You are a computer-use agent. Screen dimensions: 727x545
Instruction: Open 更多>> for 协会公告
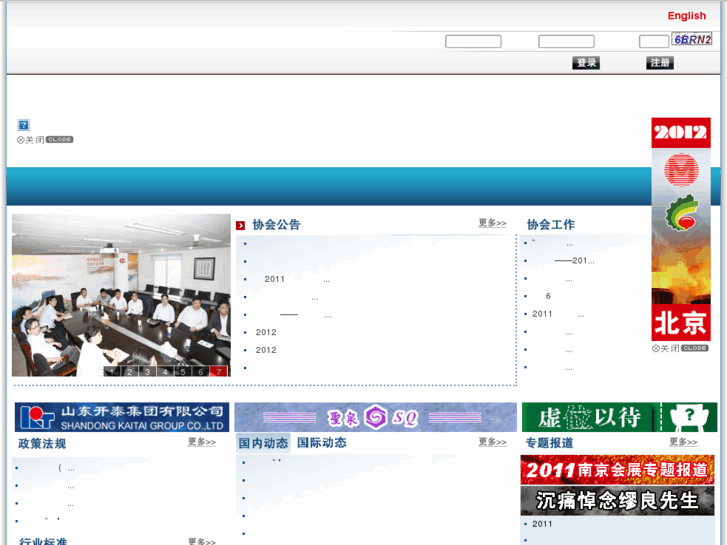pyautogui.click(x=492, y=223)
